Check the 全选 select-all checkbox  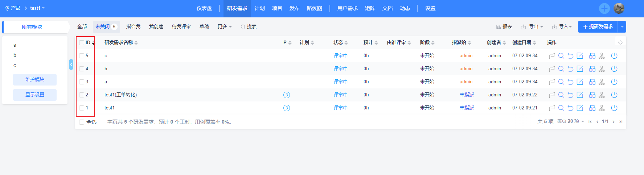[x=82, y=122]
